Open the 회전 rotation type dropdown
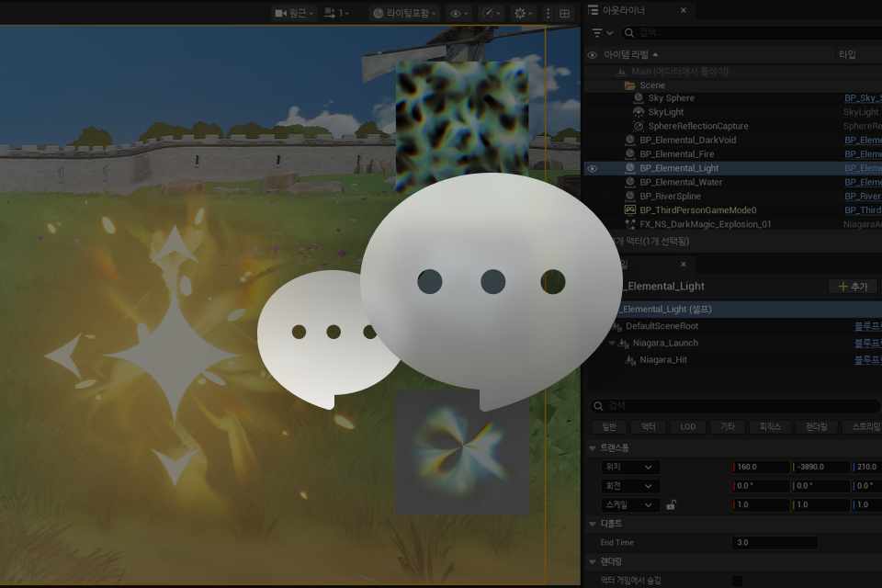The width and height of the screenshot is (882, 588). [x=630, y=486]
